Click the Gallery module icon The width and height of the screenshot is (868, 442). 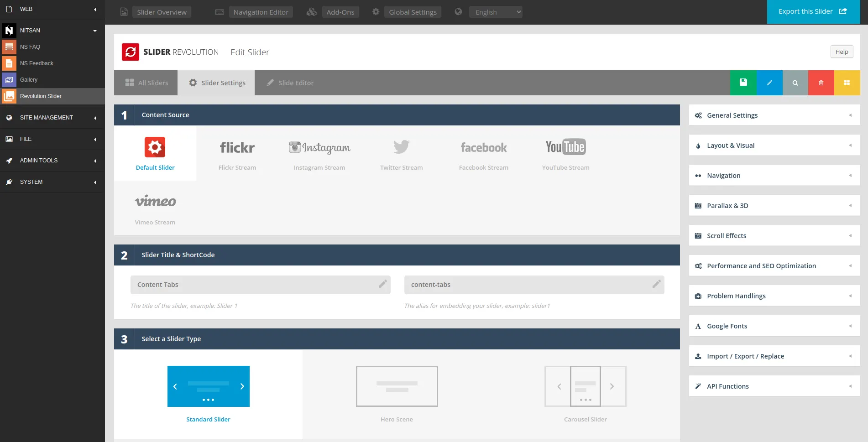pyautogui.click(x=9, y=80)
